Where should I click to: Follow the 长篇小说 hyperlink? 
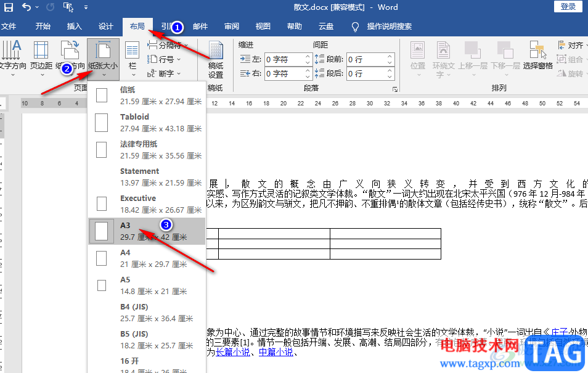click(x=233, y=352)
